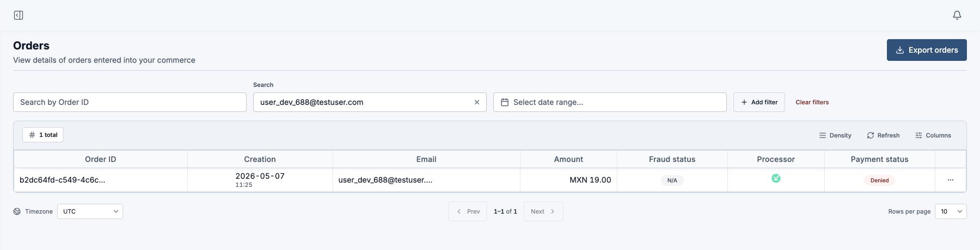Viewport: 980px width, 250px height.
Task: Focus the Search by Order ID field
Action: [x=130, y=102]
